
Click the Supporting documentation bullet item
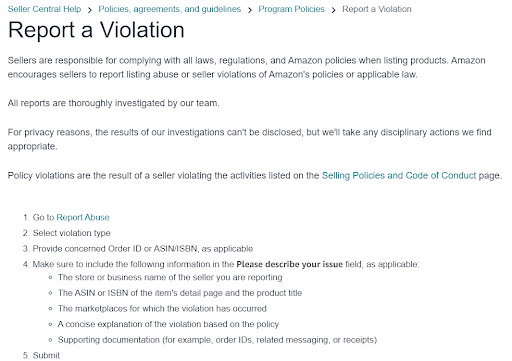217,340
